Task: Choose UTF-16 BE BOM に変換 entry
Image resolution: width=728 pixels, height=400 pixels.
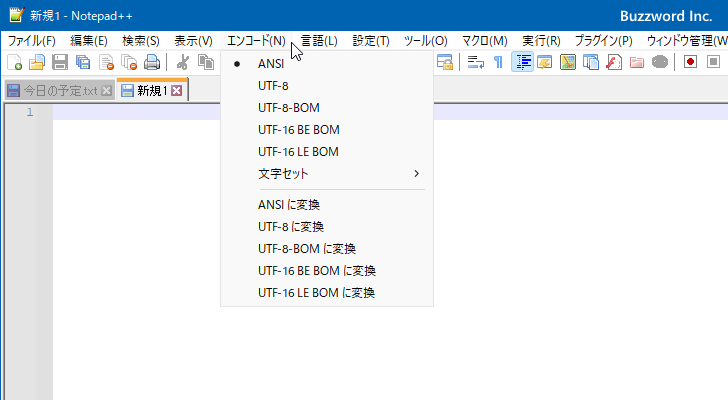Action: click(x=327, y=271)
